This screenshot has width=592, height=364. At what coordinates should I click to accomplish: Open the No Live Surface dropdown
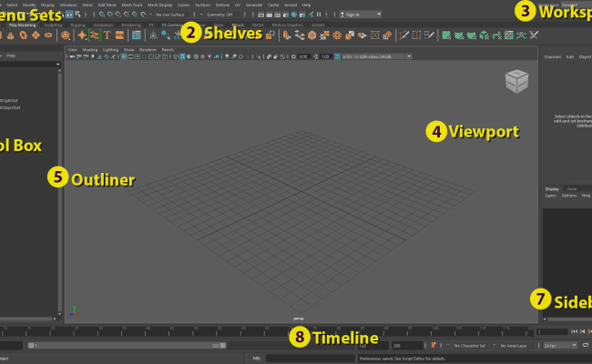(x=171, y=15)
